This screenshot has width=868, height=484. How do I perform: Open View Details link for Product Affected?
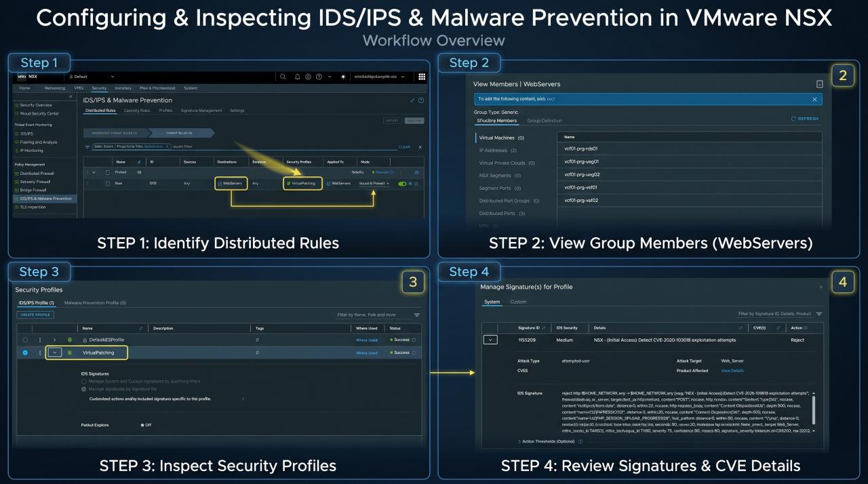pos(732,371)
